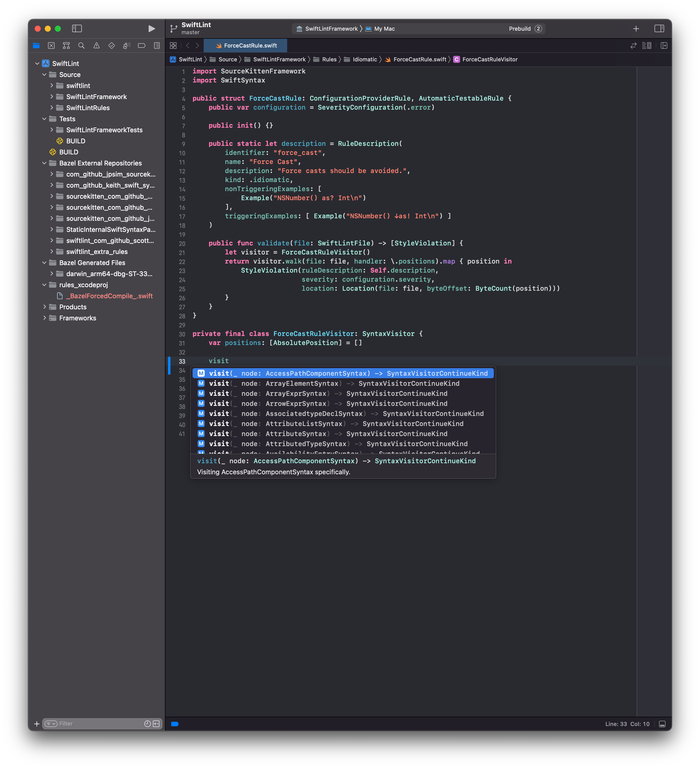Choose visit AttributeListSyntax completion

pos(343,424)
